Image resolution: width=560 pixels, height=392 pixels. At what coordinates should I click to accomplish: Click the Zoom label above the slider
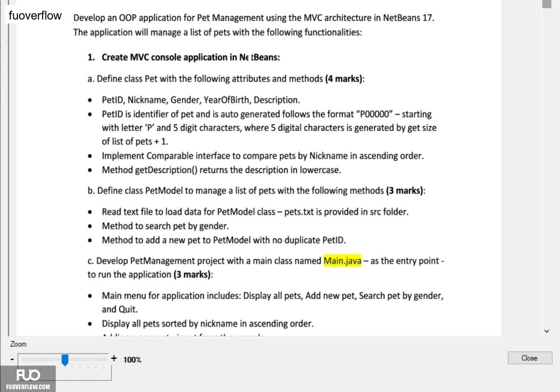[18, 344]
